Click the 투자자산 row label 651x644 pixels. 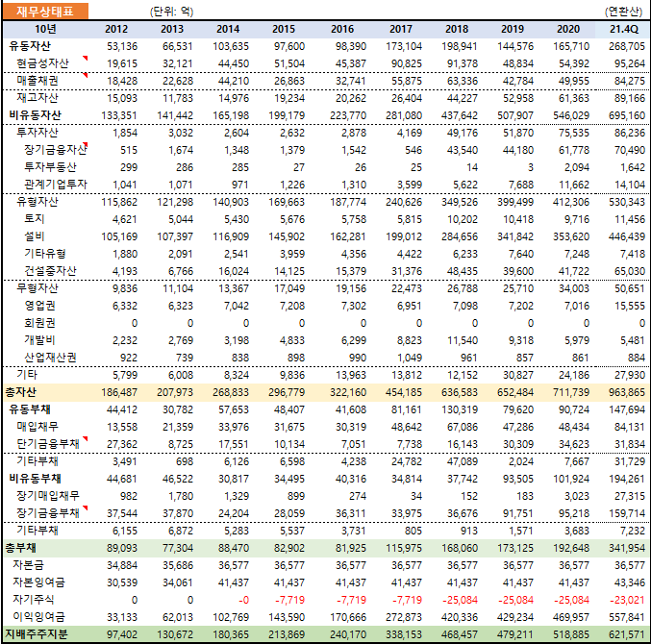(x=38, y=133)
